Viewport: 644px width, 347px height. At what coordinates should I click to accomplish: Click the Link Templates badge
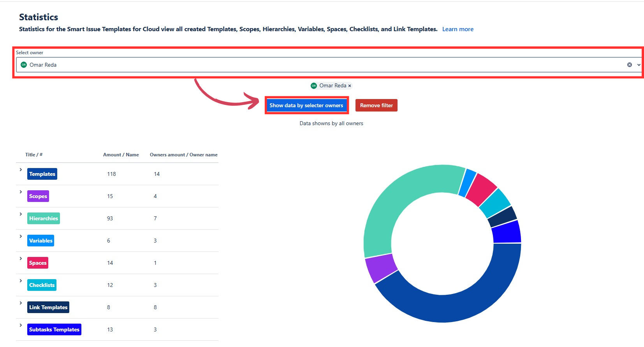[x=48, y=307]
